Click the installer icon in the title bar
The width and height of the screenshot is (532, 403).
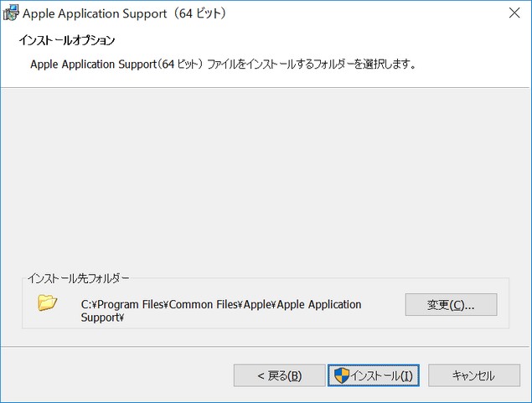click(x=11, y=13)
